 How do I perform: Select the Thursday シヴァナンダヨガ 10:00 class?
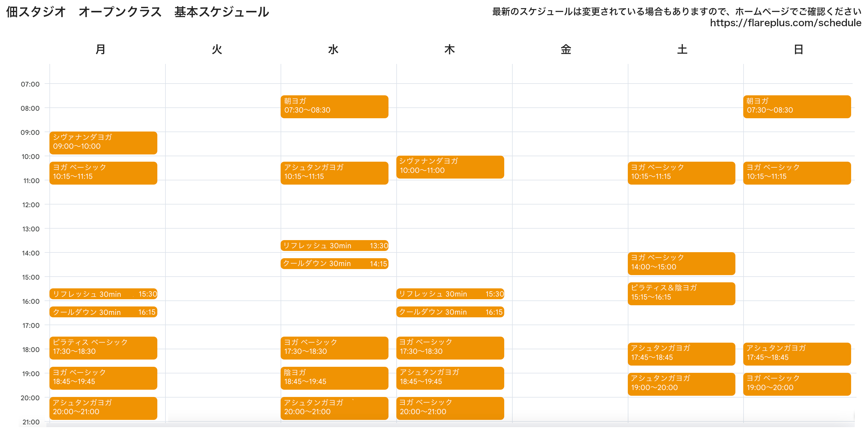click(450, 167)
